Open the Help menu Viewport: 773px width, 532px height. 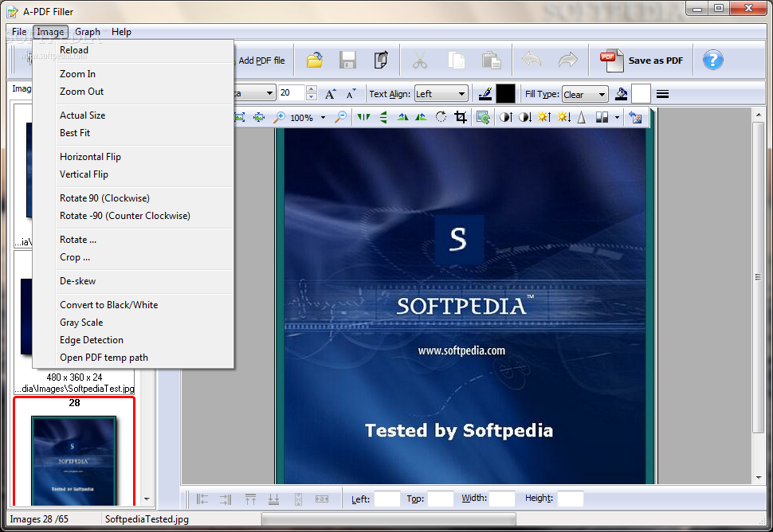(121, 32)
